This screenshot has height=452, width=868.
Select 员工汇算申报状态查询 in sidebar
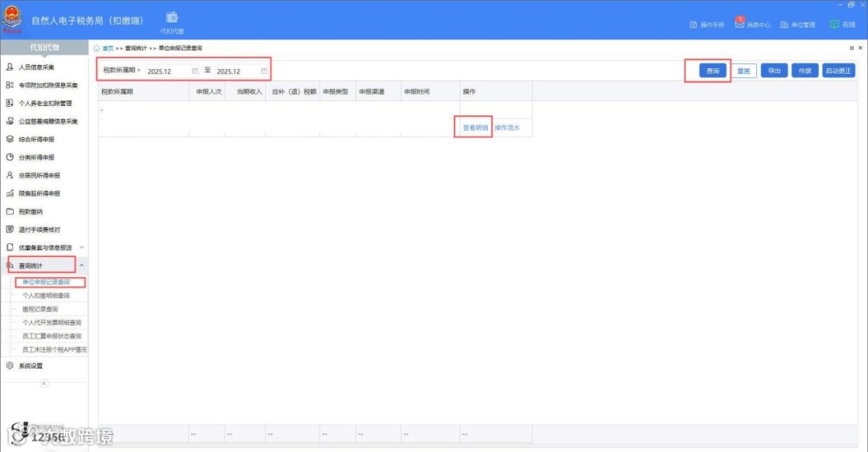[x=51, y=336]
